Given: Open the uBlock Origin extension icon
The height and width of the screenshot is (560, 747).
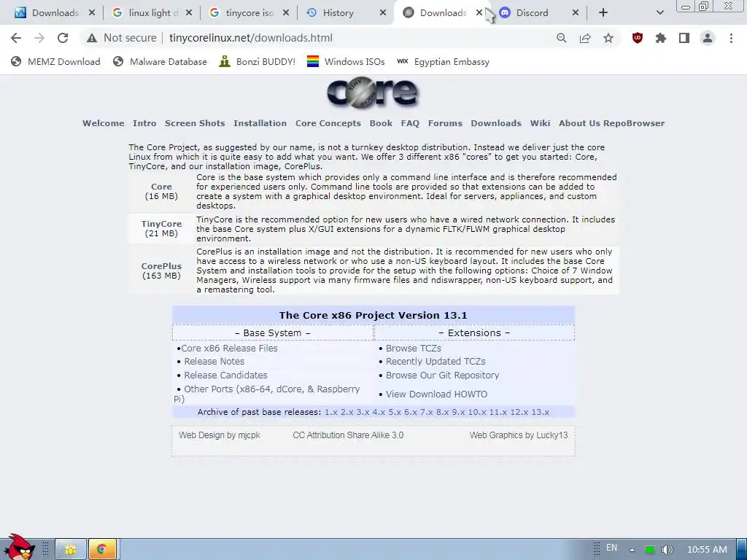Looking at the screenshot, I should click(x=638, y=38).
